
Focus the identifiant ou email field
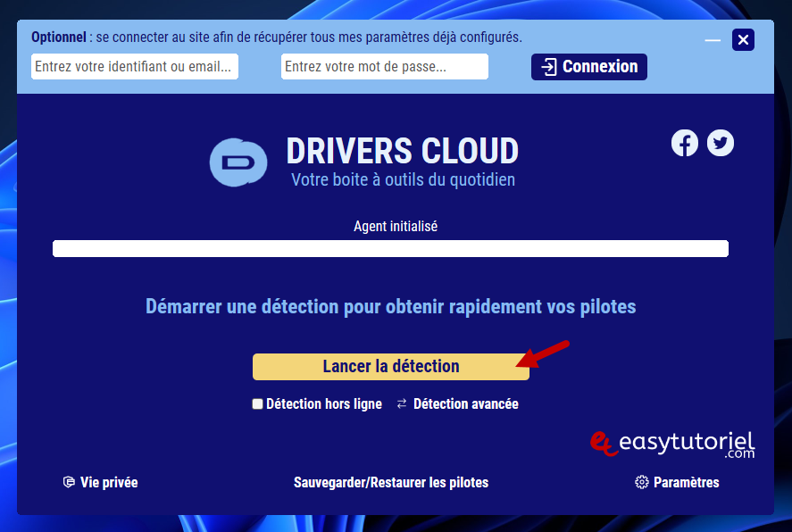coord(135,67)
